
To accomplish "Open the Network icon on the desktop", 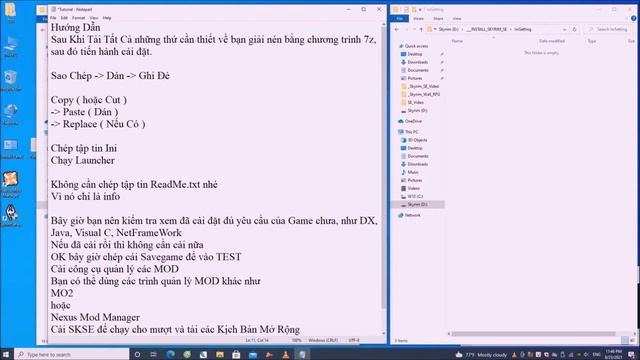I will [x=11, y=113].
